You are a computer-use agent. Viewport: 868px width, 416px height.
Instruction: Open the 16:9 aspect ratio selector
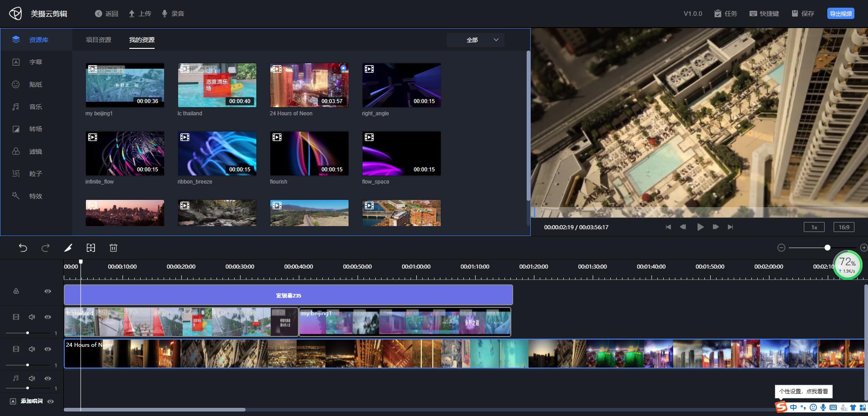tap(844, 227)
